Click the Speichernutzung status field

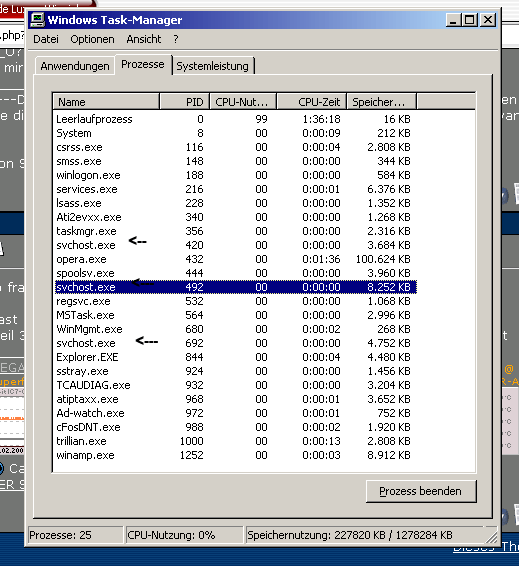pyautogui.click(x=366, y=535)
